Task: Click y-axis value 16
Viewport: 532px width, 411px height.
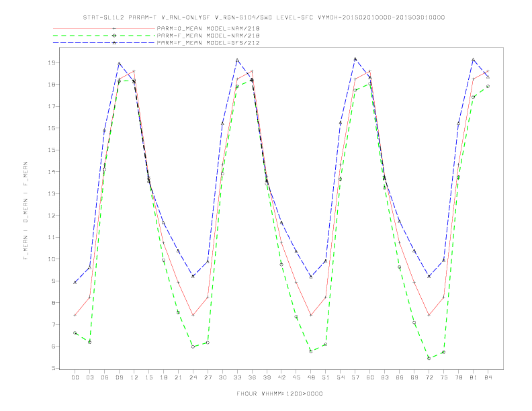Action: coord(52,128)
